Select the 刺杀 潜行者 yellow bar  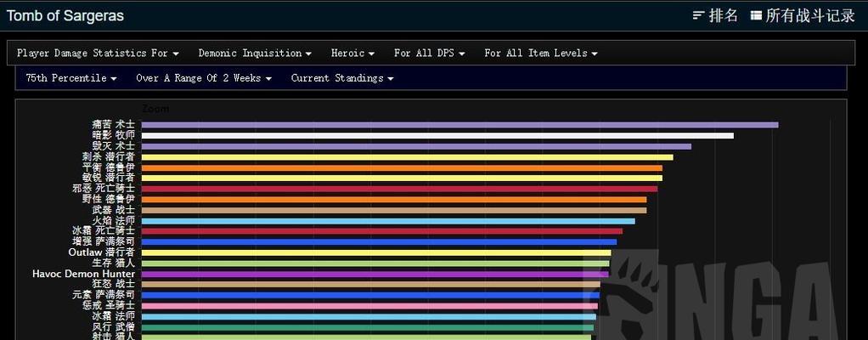[x=408, y=157]
